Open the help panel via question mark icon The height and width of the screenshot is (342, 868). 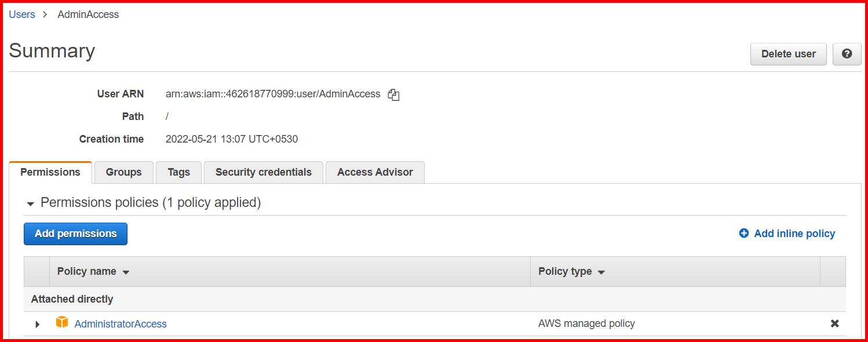pos(847,53)
